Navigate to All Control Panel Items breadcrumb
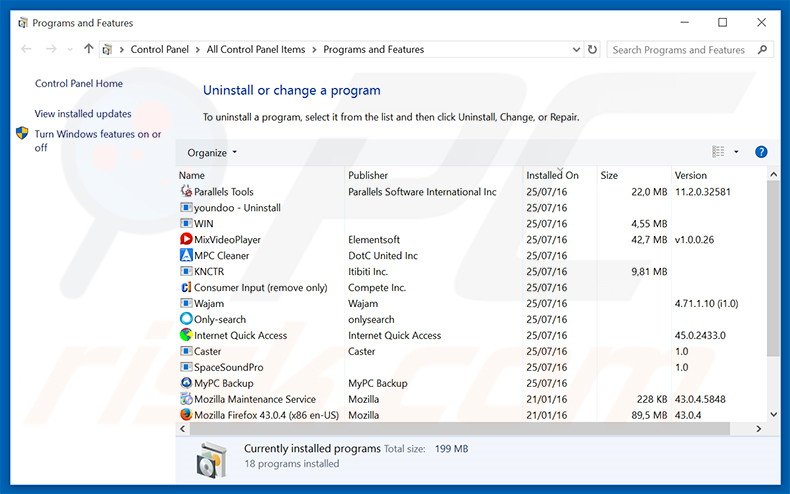Screen dimensions: 790x494 pyautogui.click(x=256, y=49)
